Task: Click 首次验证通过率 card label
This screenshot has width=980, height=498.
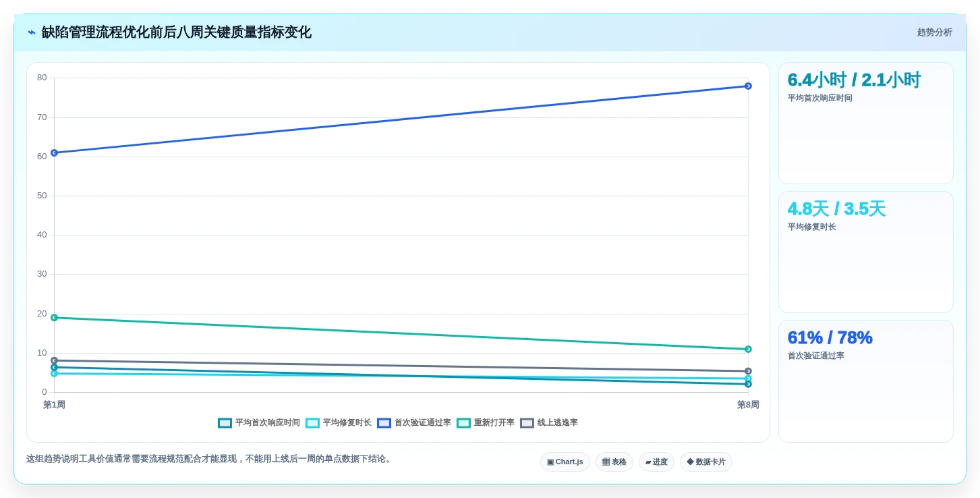Action: click(x=816, y=356)
